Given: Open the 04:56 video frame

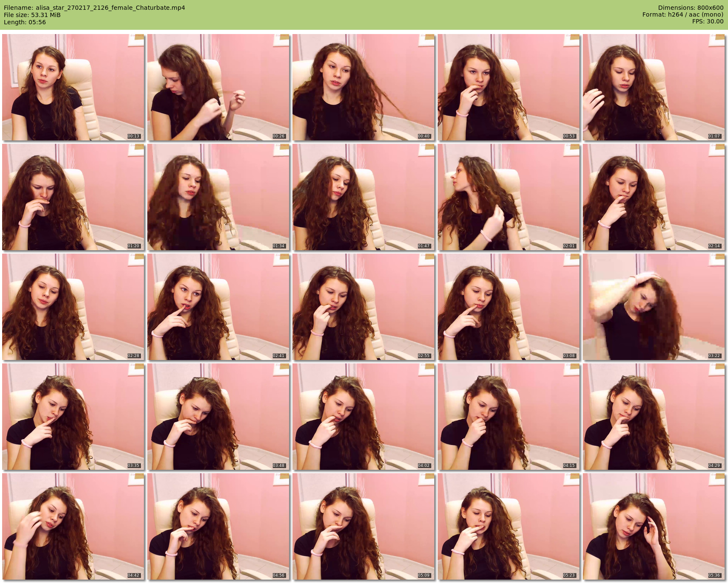Looking at the screenshot, I should click(x=218, y=526).
